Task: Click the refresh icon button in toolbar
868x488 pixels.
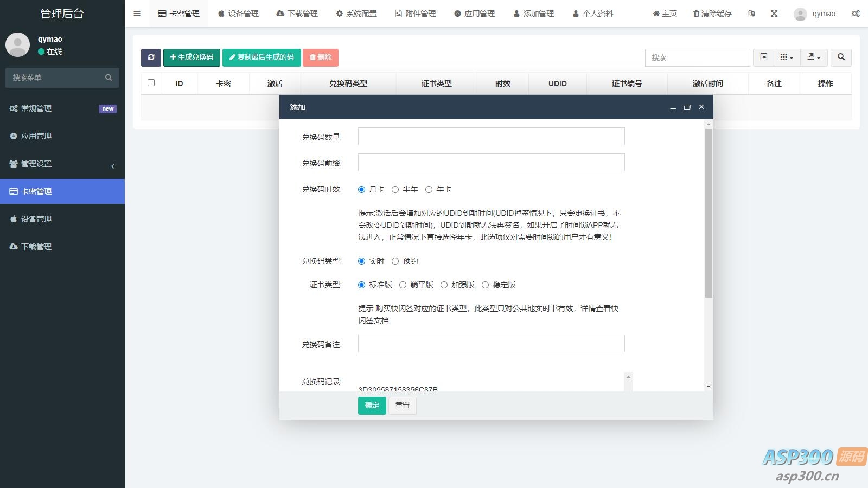Action: coord(151,57)
